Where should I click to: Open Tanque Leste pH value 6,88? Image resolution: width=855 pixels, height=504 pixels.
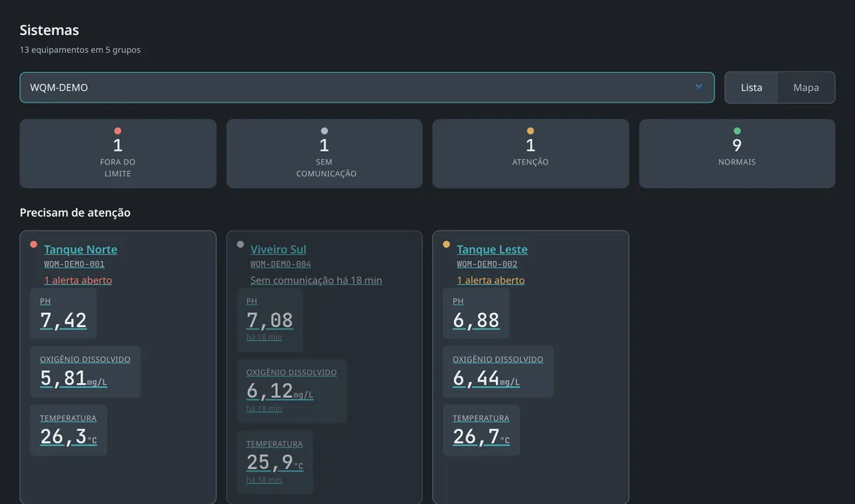pyautogui.click(x=476, y=321)
